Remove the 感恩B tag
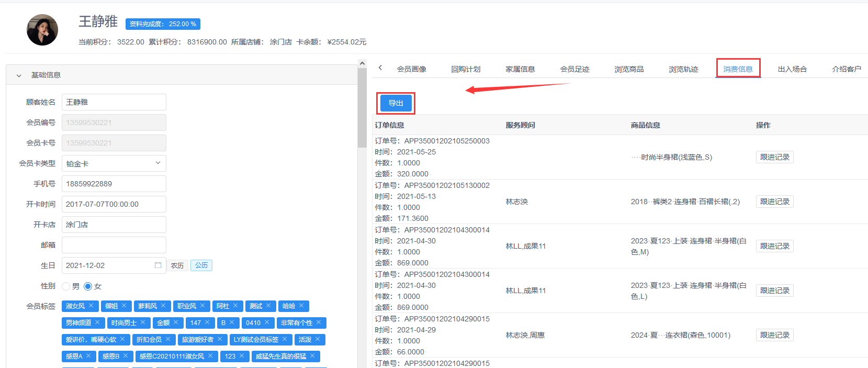 [126, 356]
